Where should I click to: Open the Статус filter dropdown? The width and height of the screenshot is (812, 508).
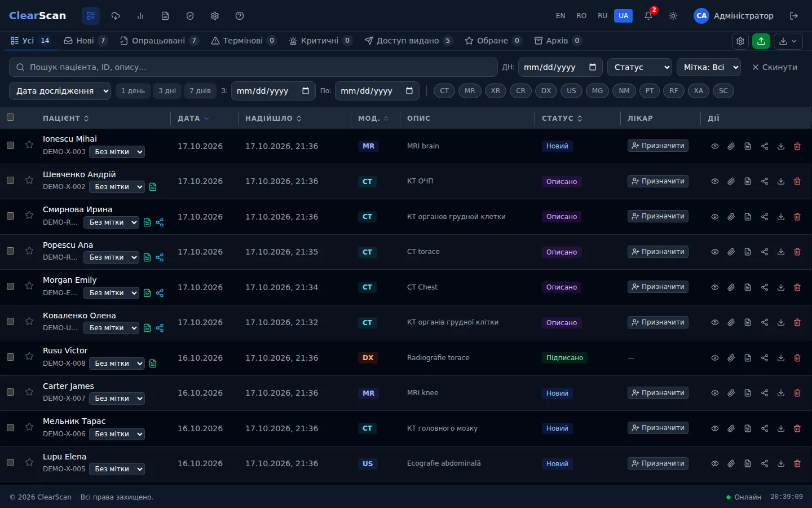[639, 67]
